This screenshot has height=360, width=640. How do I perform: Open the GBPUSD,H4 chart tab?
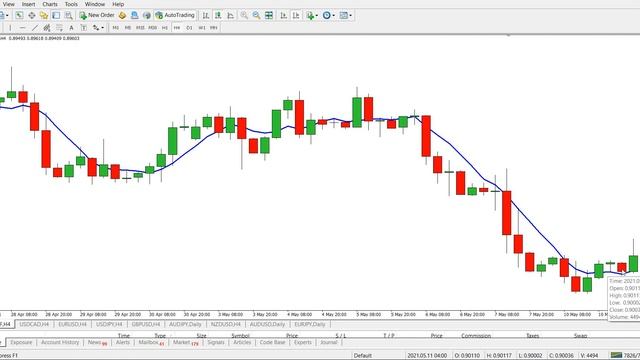click(x=146, y=324)
